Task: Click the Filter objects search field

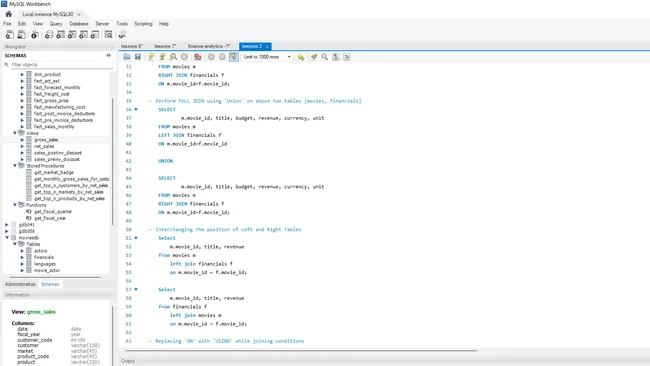Action: pos(61,65)
